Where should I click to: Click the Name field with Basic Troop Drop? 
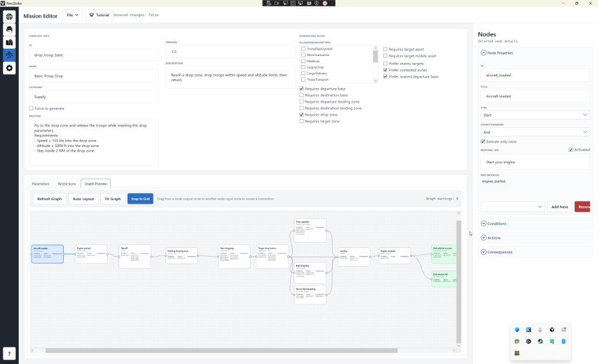94,76
